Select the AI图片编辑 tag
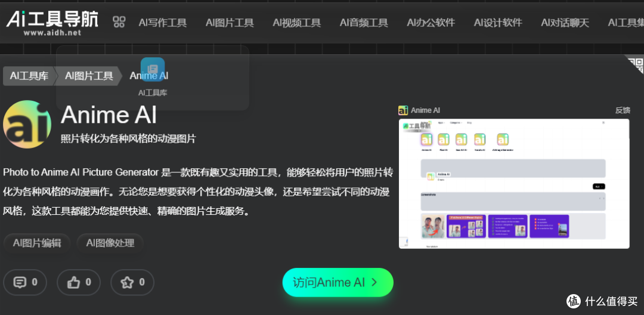 point(37,243)
